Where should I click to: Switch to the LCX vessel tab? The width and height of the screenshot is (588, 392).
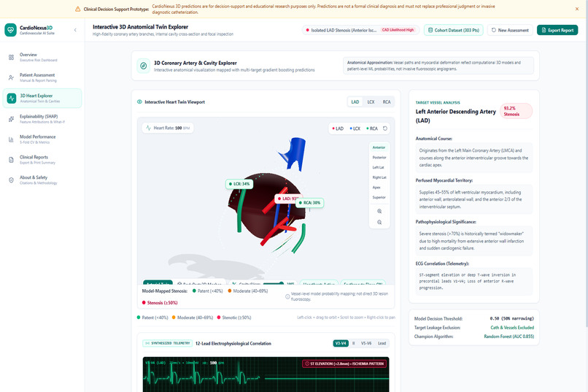(x=371, y=102)
